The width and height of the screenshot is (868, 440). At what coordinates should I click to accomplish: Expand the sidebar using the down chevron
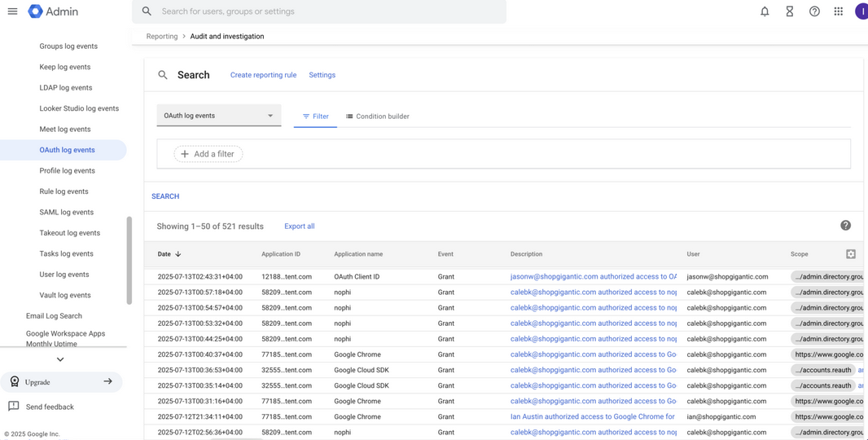tap(60, 359)
